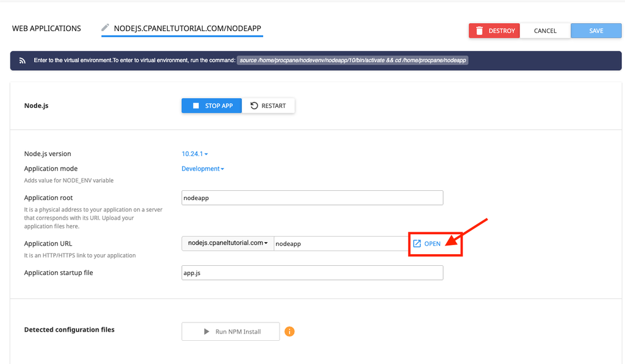This screenshot has height=364, width=625.
Task: Click the circular arrow restart icon
Action: tap(254, 105)
